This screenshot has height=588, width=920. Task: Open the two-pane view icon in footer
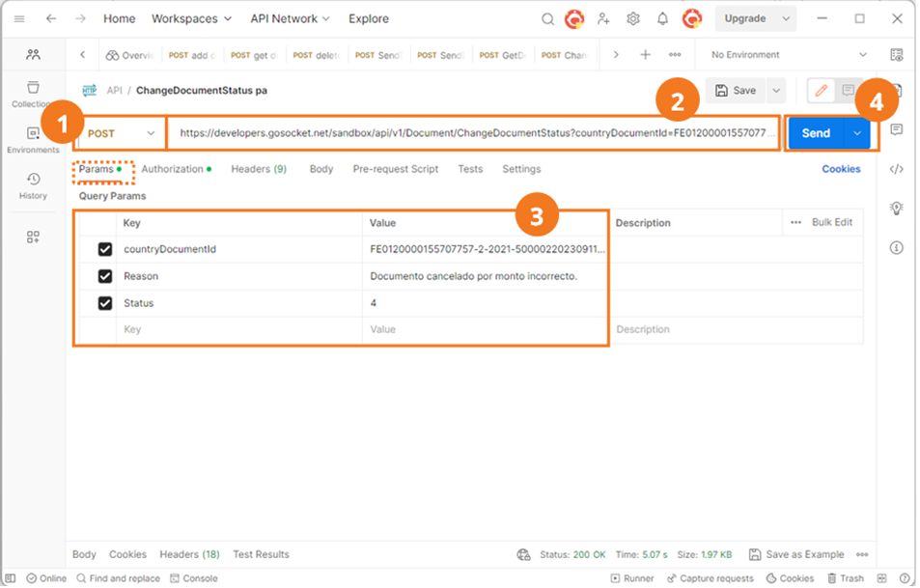[x=881, y=579]
